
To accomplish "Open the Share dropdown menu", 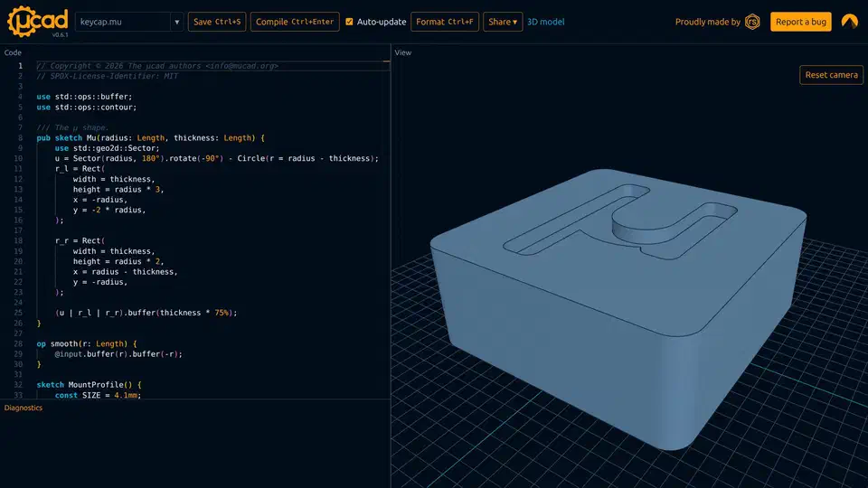I will pyautogui.click(x=503, y=22).
